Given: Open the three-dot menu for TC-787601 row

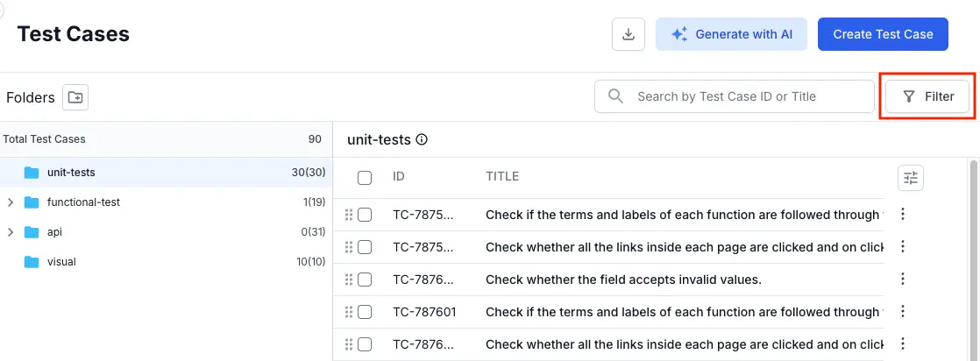Looking at the screenshot, I should click(903, 312).
